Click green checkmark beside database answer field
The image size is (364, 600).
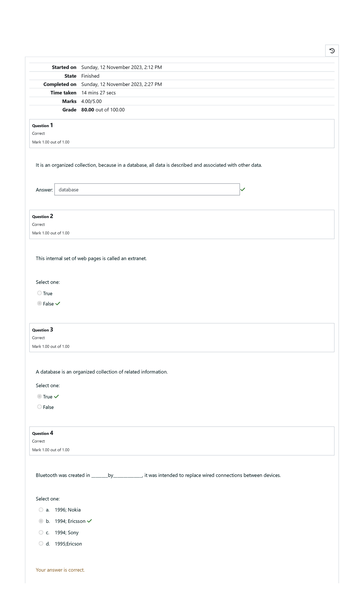click(243, 189)
